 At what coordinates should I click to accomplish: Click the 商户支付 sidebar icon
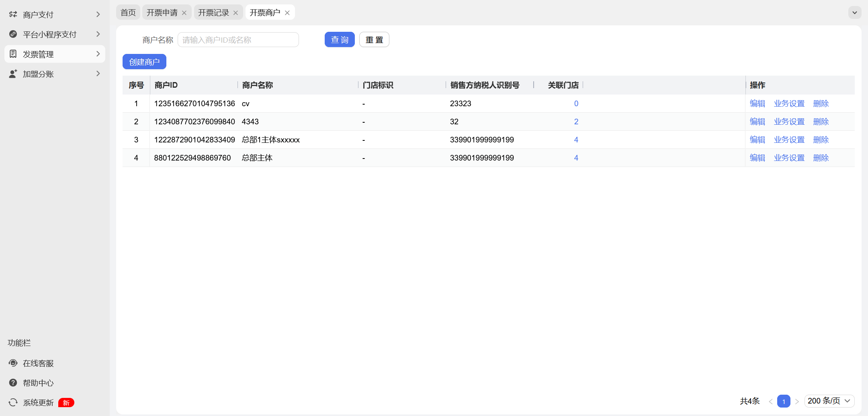pyautogui.click(x=13, y=14)
